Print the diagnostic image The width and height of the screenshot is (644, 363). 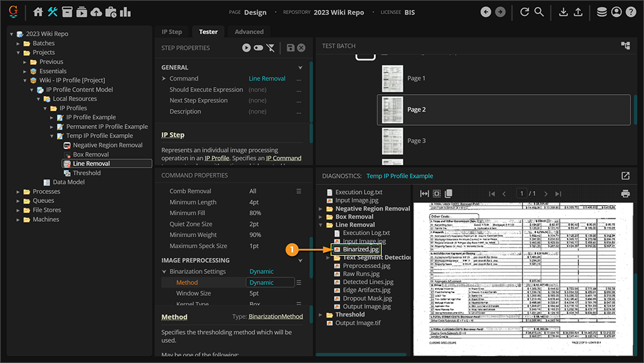coord(625,193)
